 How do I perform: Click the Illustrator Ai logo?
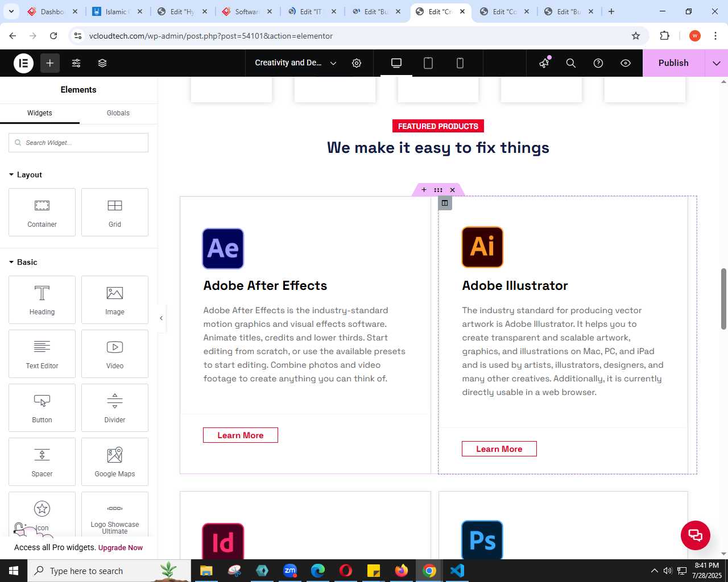tap(482, 247)
